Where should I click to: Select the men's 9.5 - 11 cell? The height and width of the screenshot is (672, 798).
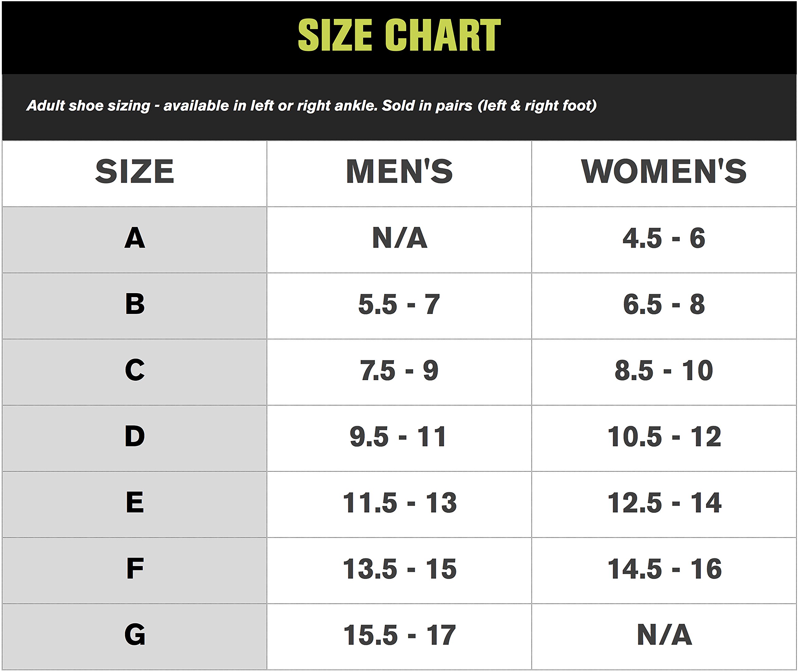tap(398, 436)
